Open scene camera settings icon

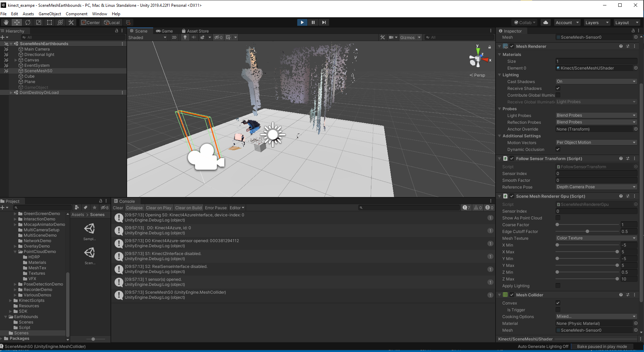[x=391, y=37]
